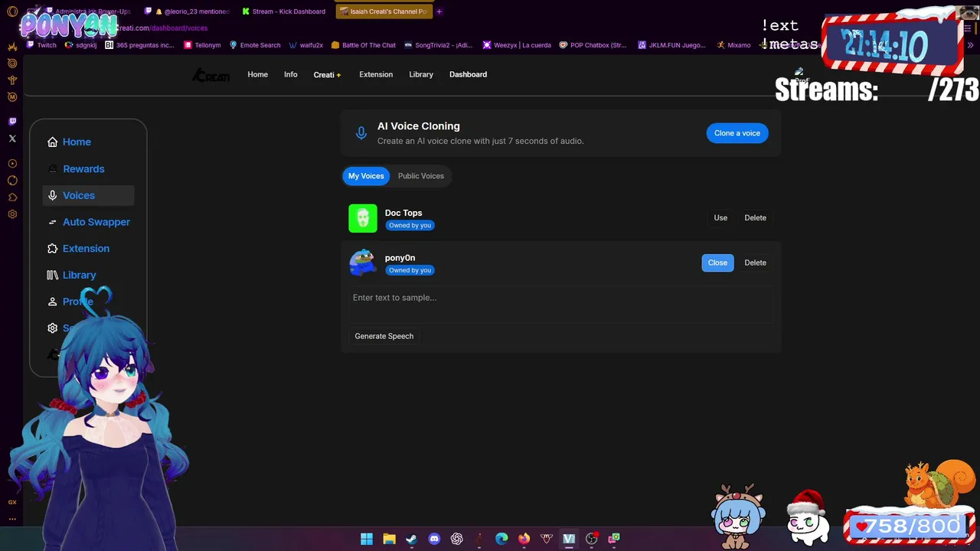Open Opera GX sidebar settings hexagon icon
980x551 pixels.
[x=12, y=214]
